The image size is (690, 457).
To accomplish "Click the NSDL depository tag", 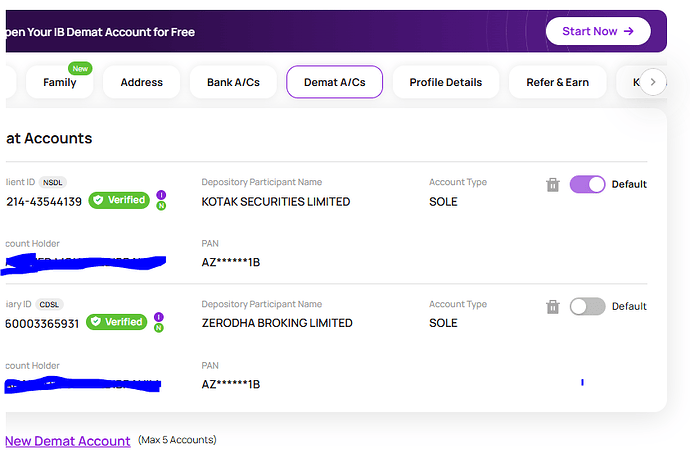I will (53, 183).
